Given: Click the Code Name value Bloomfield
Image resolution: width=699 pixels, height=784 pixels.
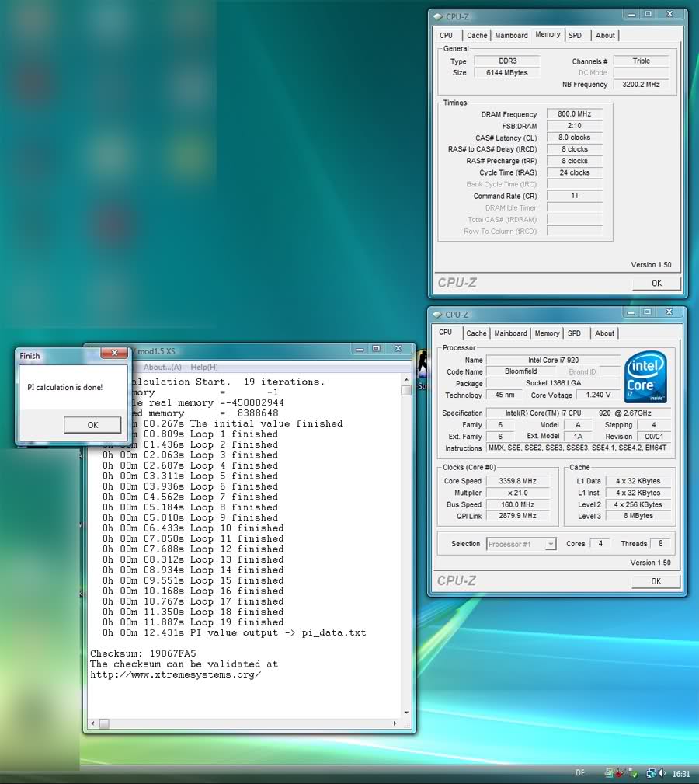Looking at the screenshot, I should [520, 371].
